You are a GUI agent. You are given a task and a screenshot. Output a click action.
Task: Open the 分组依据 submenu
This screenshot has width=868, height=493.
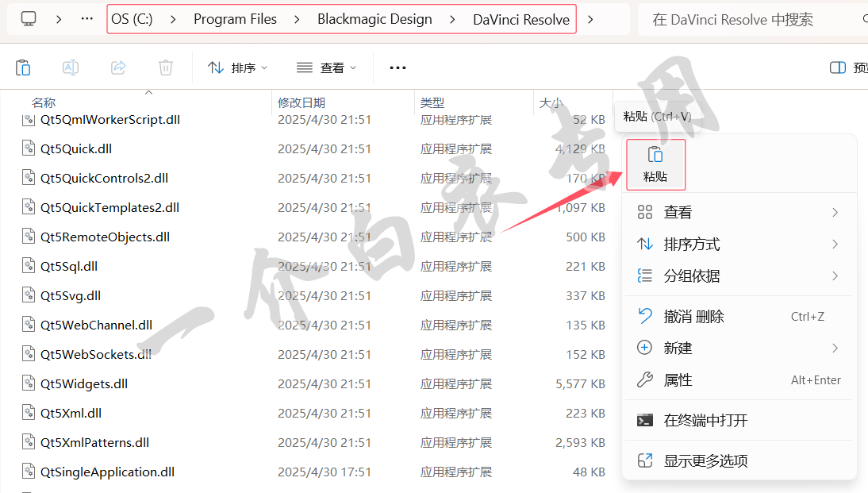point(739,275)
